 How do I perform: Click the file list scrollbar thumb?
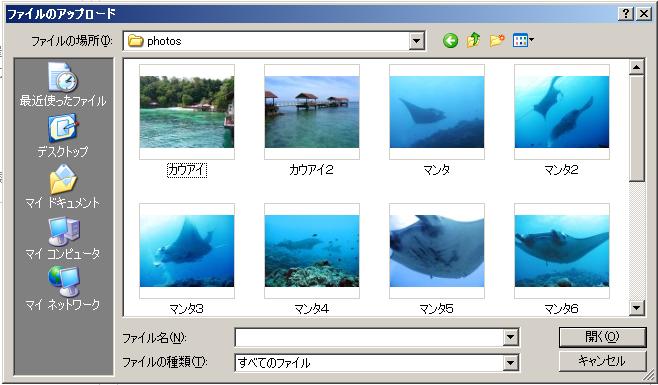point(637,128)
